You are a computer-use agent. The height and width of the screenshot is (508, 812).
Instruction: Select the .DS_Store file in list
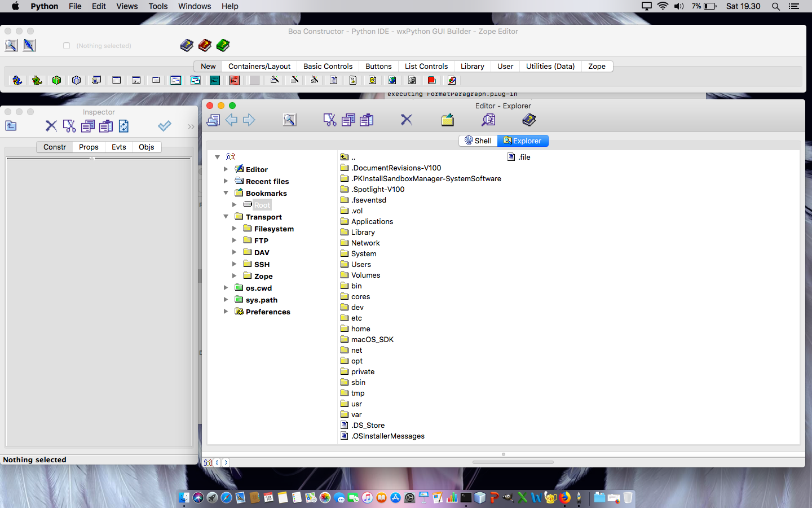[368, 425]
